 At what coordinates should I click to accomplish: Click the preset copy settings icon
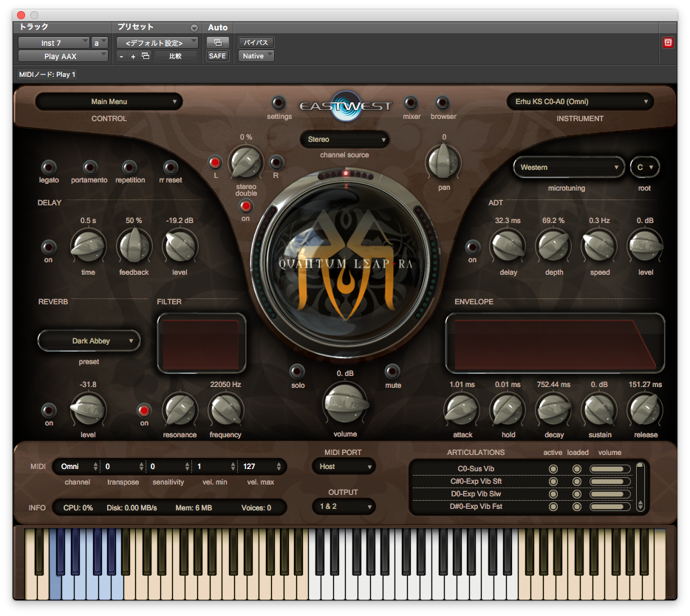pos(146,56)
